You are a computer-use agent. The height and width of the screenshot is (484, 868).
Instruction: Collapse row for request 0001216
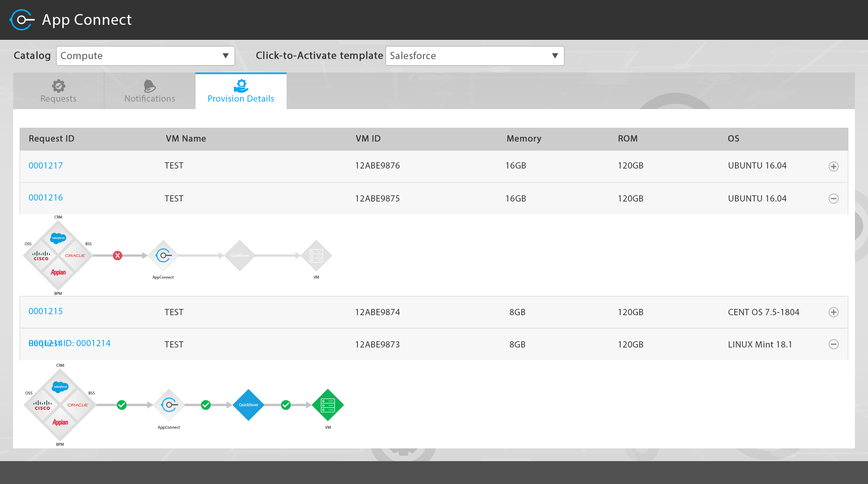[833, 198]
